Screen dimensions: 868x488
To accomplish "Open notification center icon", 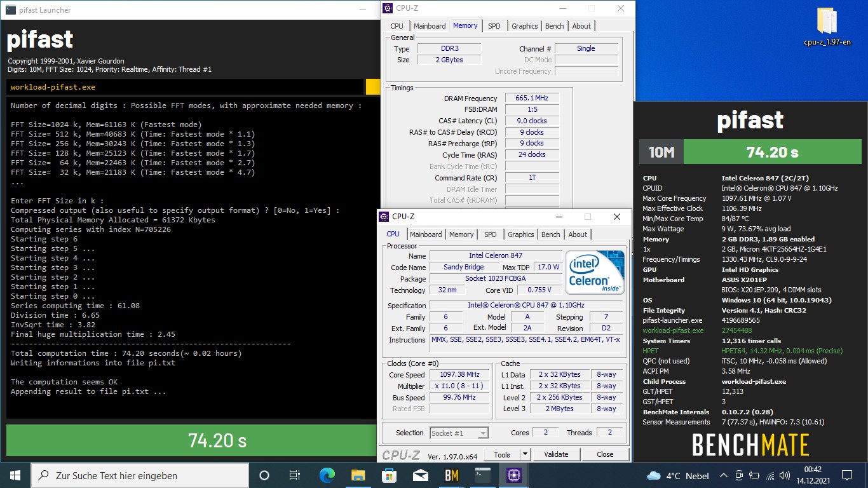I will coord(846,475).
